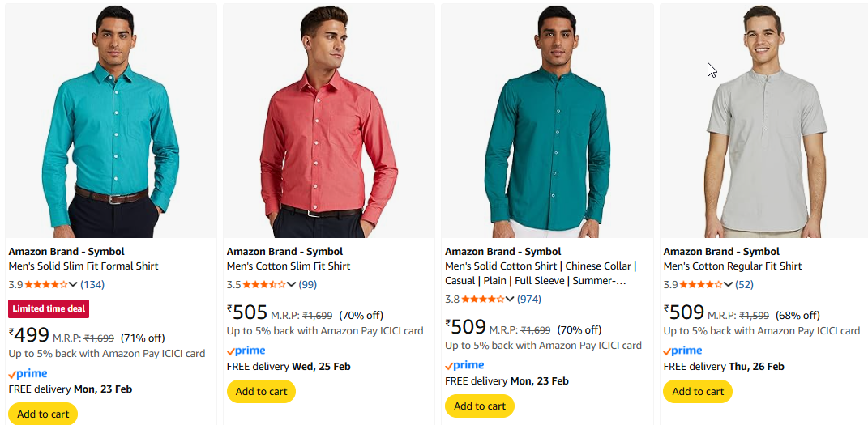View the dark green Chinese collar shirt photo
The height and width of the screenshot is (425, 868).
tap(547, 121)
